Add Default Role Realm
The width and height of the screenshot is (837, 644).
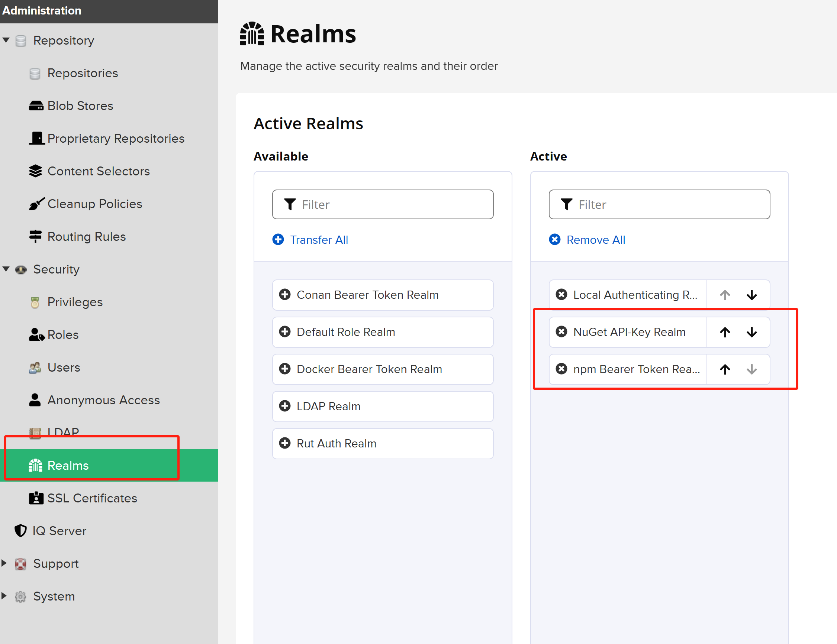383,332
